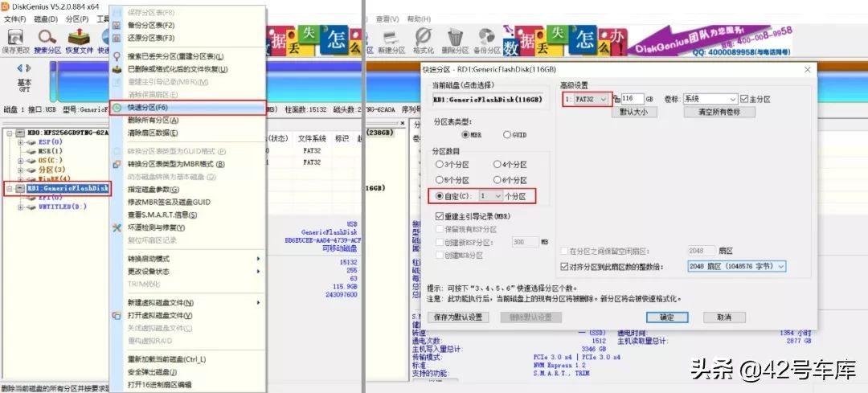Screen dimensions: 868x393
Task: Select the RD1:GenericFlashDisk tree item
Action: (68, 188)
